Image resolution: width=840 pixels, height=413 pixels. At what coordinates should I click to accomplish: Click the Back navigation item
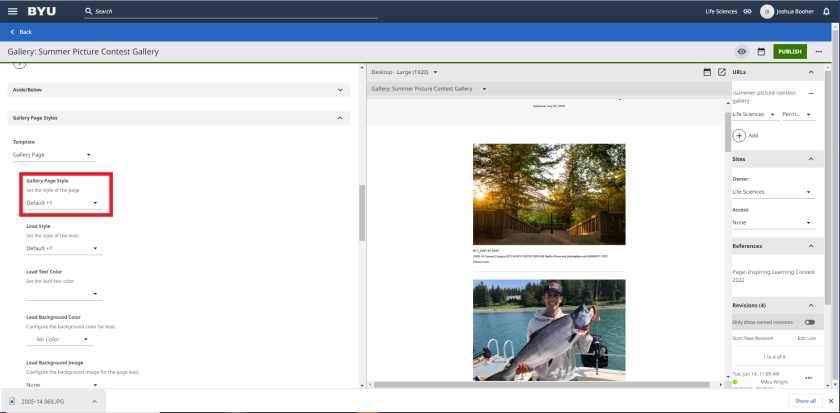click(x=21, y=32)
